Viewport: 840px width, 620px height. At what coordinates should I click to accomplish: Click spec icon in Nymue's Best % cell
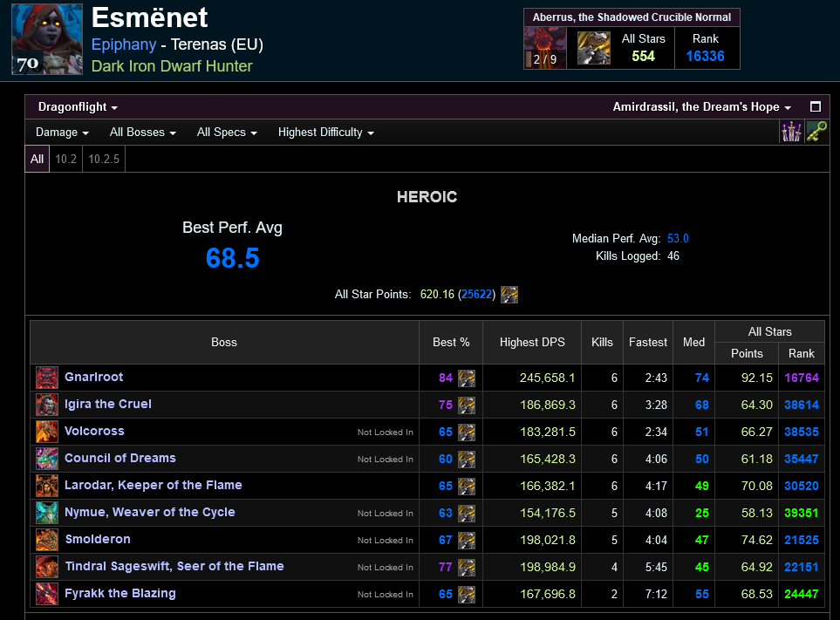pyautogui.click(x=467, y=514)
